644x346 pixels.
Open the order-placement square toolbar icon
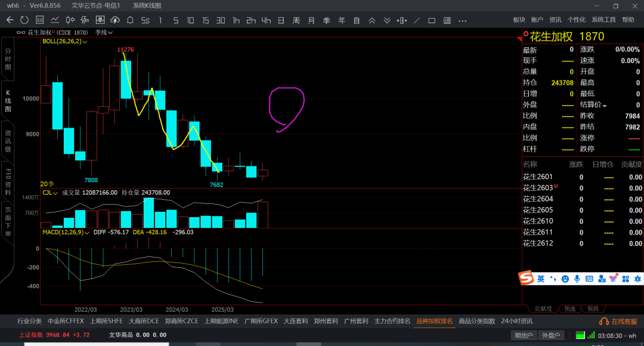pyautogui.click(x=100, y=20)
